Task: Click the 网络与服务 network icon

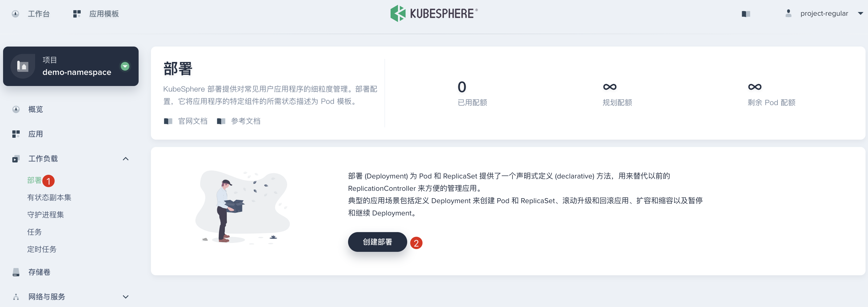Action: pyautogui.click(x=15, y=297)
